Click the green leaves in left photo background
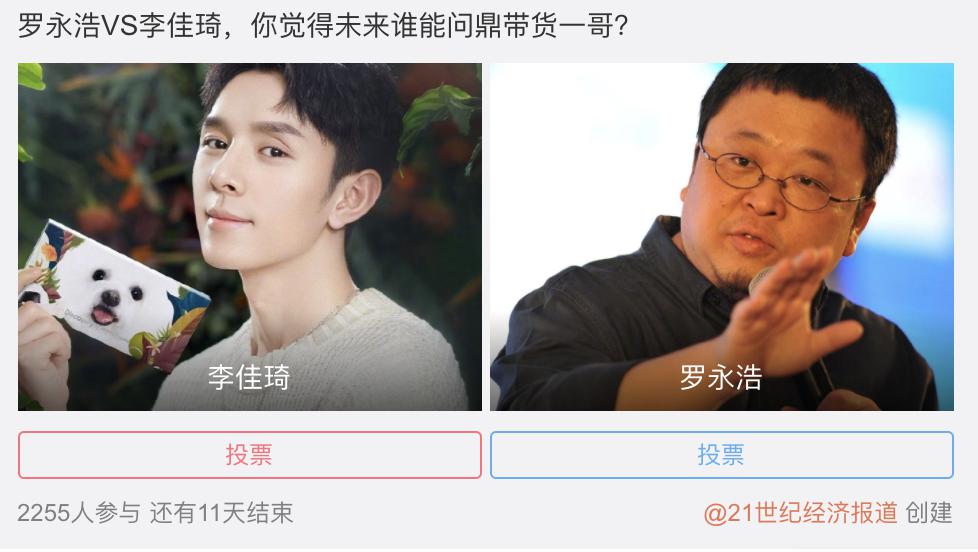 (437, 119)
